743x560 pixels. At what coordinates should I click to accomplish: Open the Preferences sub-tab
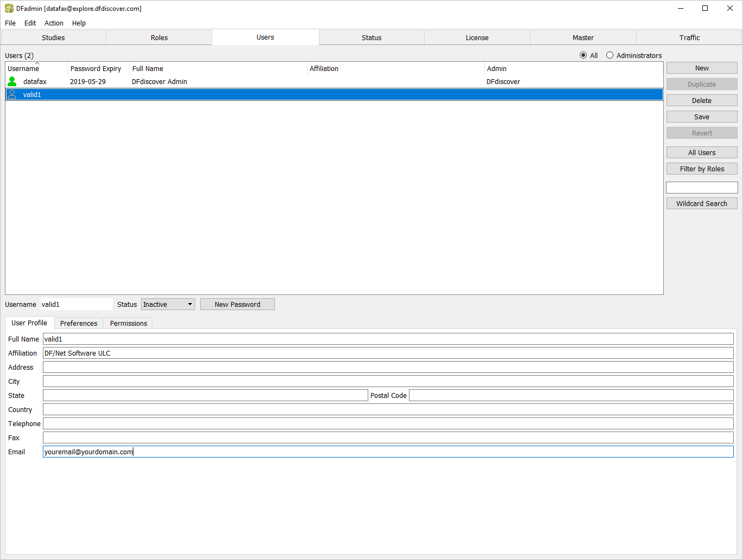click(79, 324)
